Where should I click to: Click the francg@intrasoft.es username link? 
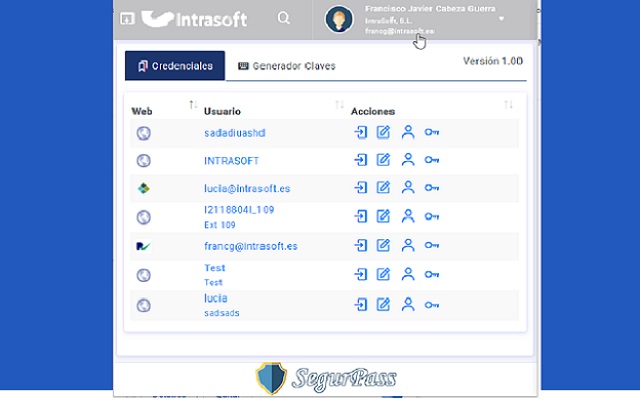click(251, 246)
